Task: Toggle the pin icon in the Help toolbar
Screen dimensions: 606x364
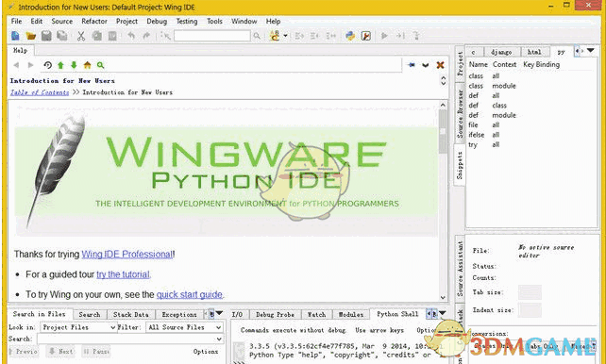Action: tap(412, 65)
